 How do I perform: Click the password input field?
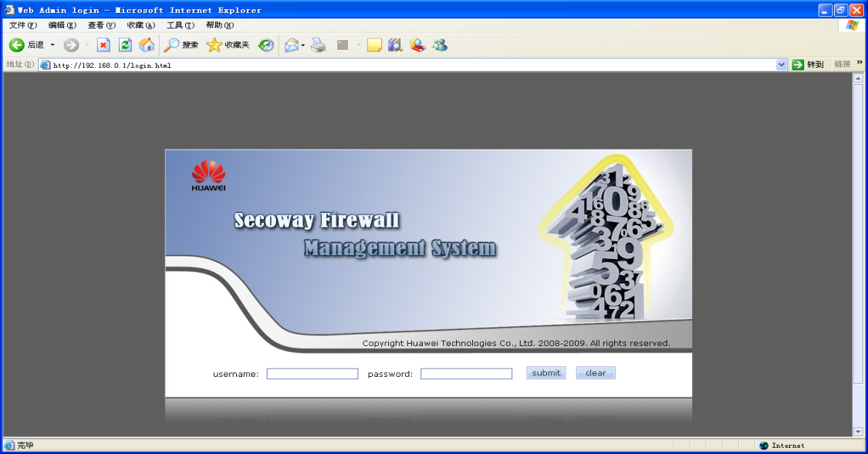pos(466,374)
